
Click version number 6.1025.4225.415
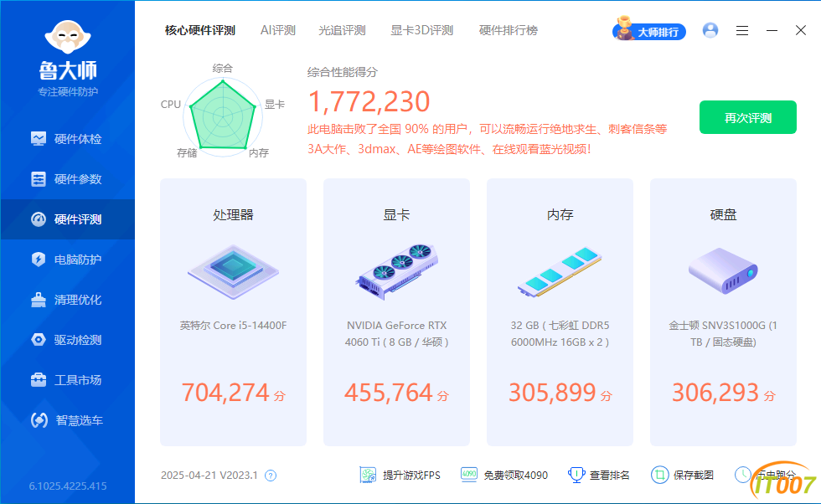(68, 486)
